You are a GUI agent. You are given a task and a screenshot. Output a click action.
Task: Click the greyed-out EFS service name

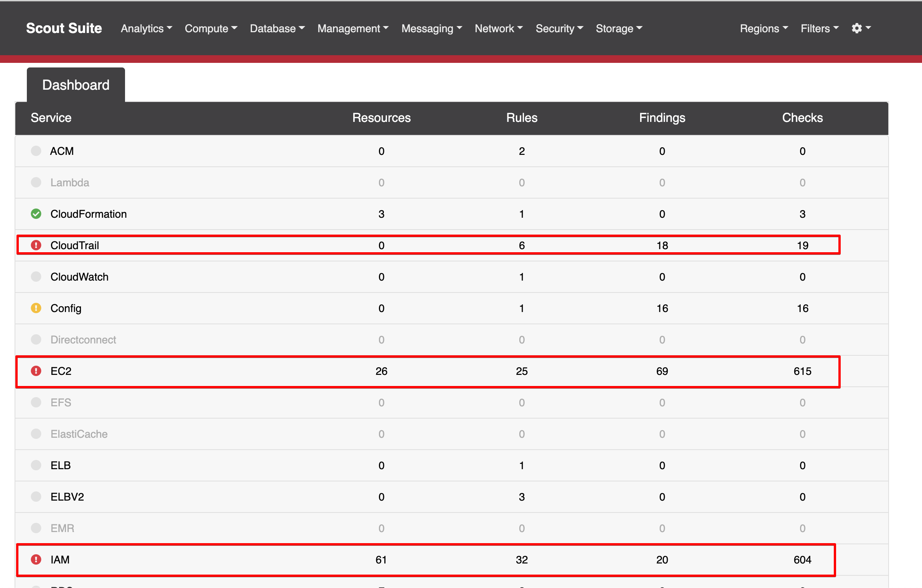(x=61, y=402)
